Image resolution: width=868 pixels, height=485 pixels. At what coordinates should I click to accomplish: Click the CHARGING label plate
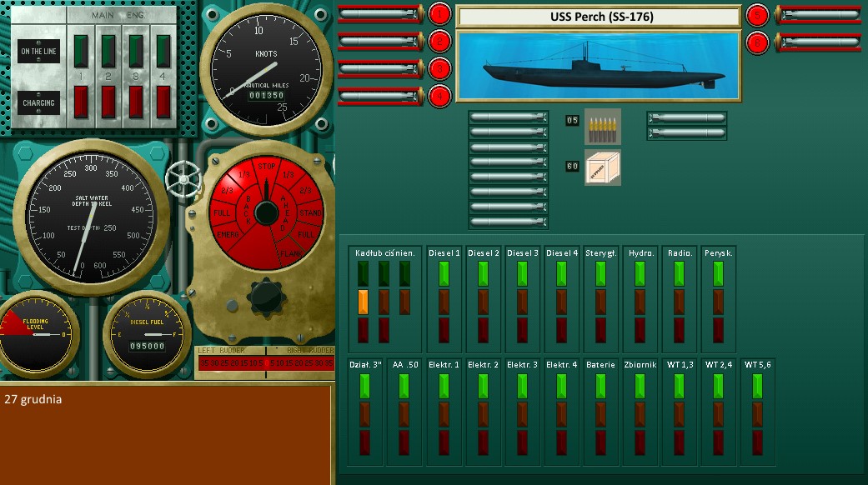click(38, 103)
